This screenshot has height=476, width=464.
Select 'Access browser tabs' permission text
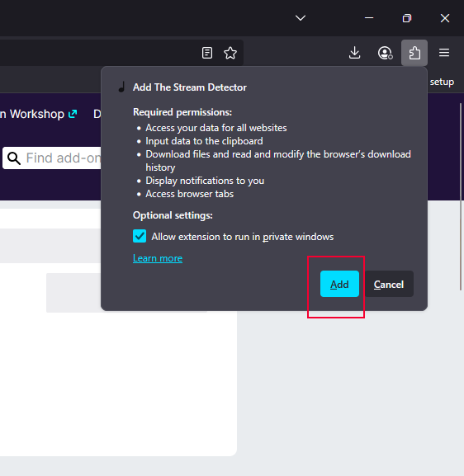pos(190,194)
